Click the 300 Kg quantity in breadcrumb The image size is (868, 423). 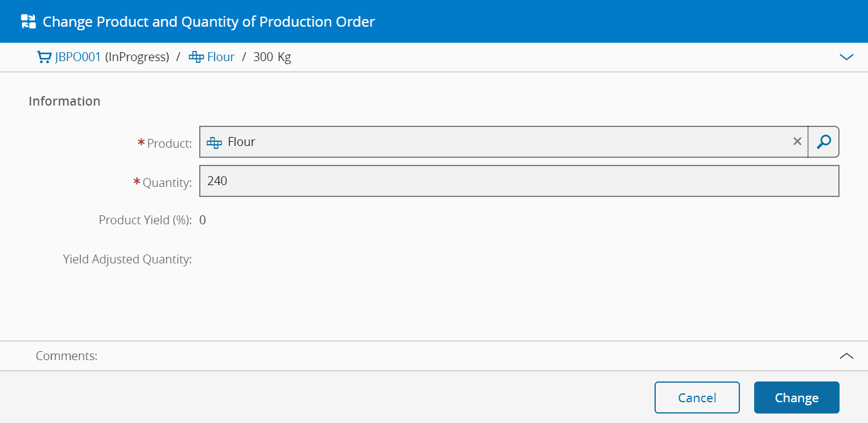click(272, 57)
